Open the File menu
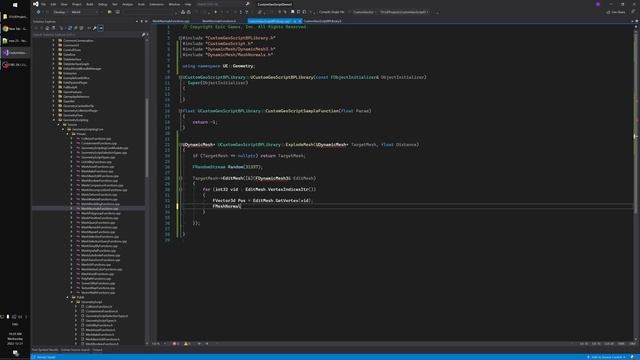640x360 pixels. coord(43,4)
